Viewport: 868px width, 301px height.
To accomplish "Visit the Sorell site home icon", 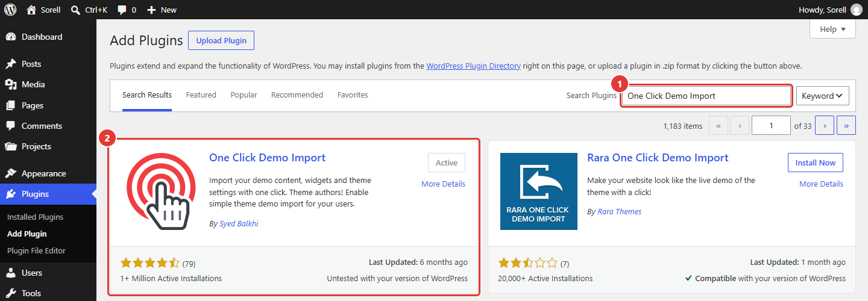I will (31, 10).
